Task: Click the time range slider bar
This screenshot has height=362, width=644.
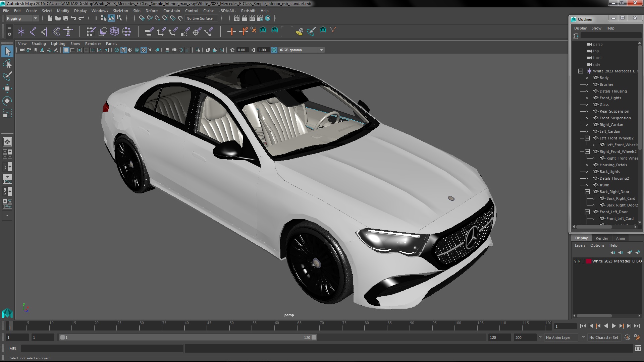Action: pyautogui.click(x=188, y=338)
